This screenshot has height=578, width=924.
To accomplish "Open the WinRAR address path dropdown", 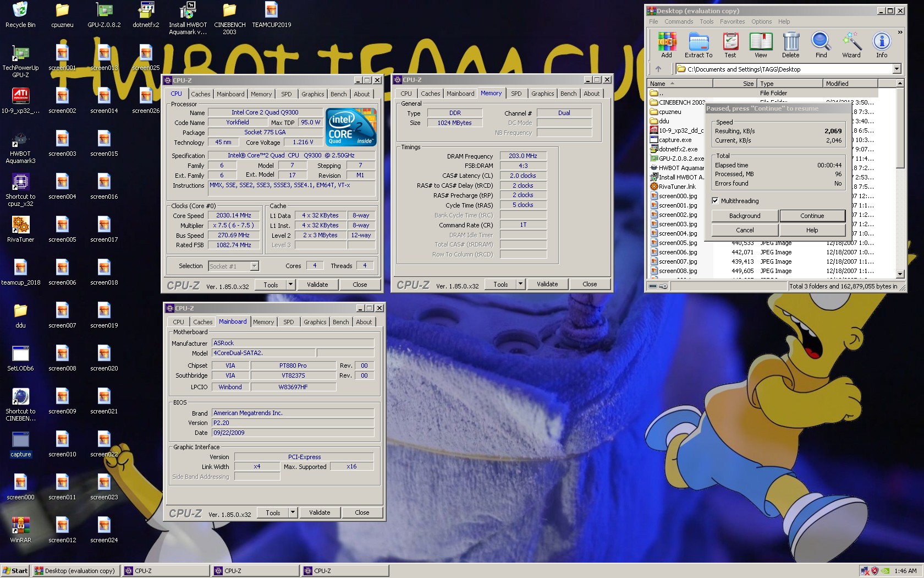I will pyautogui.click(x=897, y=69).
